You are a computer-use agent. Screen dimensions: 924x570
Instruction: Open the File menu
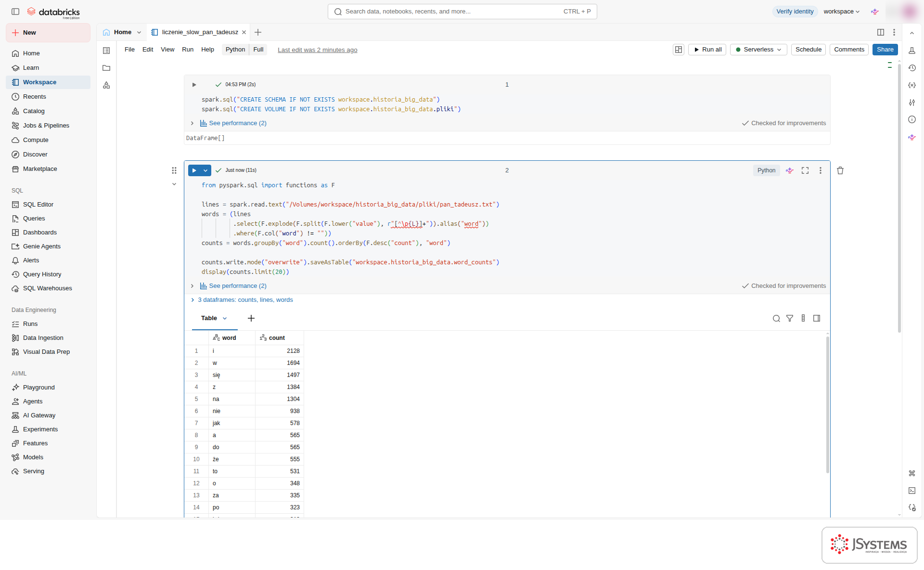129,50
